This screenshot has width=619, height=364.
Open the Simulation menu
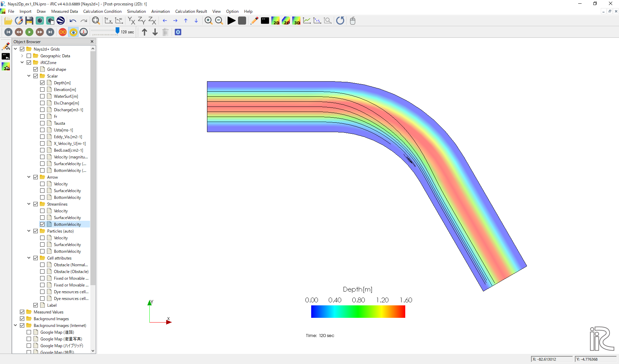point(136,11)
